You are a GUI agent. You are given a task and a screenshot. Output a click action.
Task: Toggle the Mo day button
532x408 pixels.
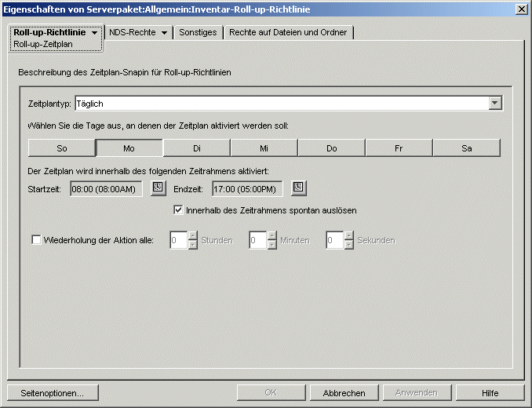click(x=129, y=148)
